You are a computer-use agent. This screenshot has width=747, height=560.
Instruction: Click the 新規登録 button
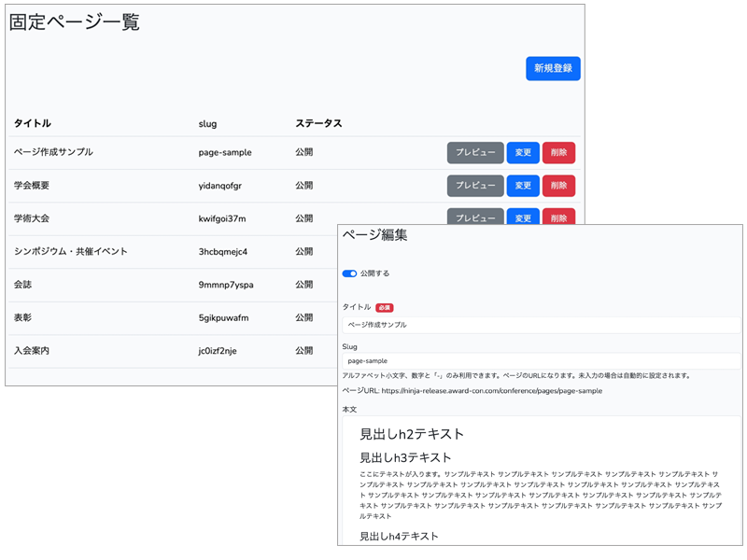click(x=553, y=68)
